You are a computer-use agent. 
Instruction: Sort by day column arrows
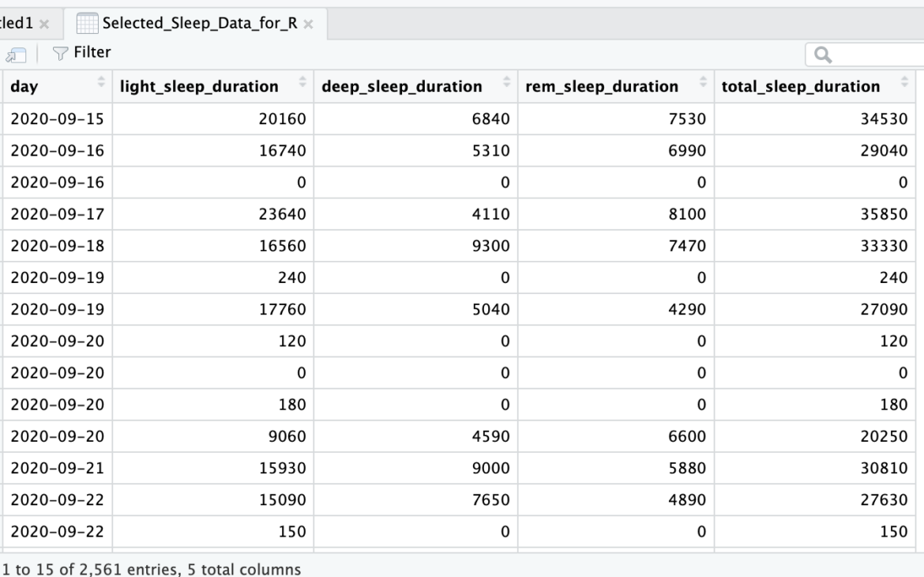(x=101, y=82)
